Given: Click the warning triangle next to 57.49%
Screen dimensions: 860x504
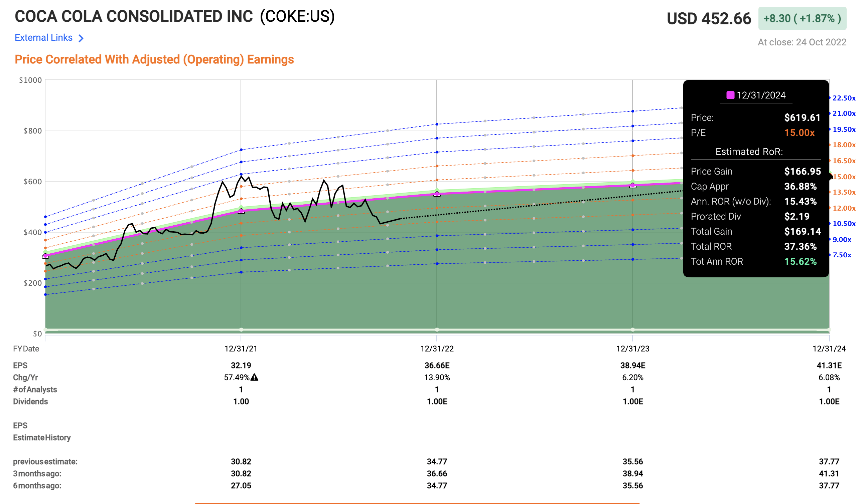Looking at the screenshot, I should [255, 377].
